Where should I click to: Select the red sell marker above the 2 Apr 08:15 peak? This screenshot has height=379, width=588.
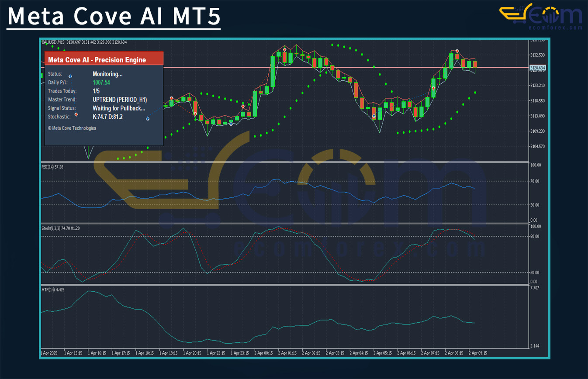tap(457, 51)
